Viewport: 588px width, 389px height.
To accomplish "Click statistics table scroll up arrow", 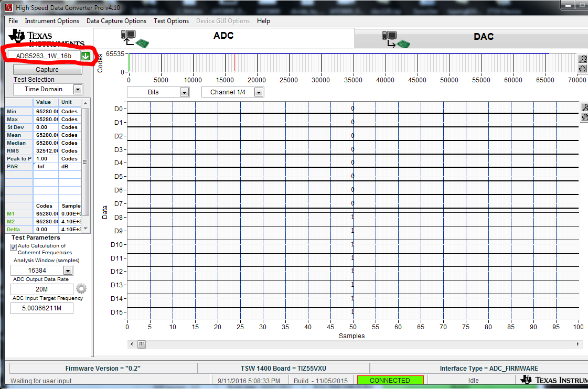I will click(85, 103).
